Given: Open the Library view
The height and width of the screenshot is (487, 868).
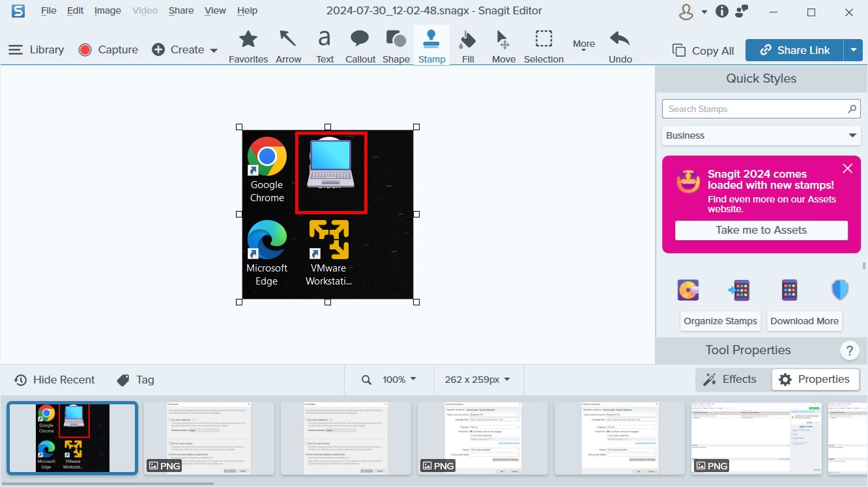Looking at the screenshot, I should [x=36, y=49].
